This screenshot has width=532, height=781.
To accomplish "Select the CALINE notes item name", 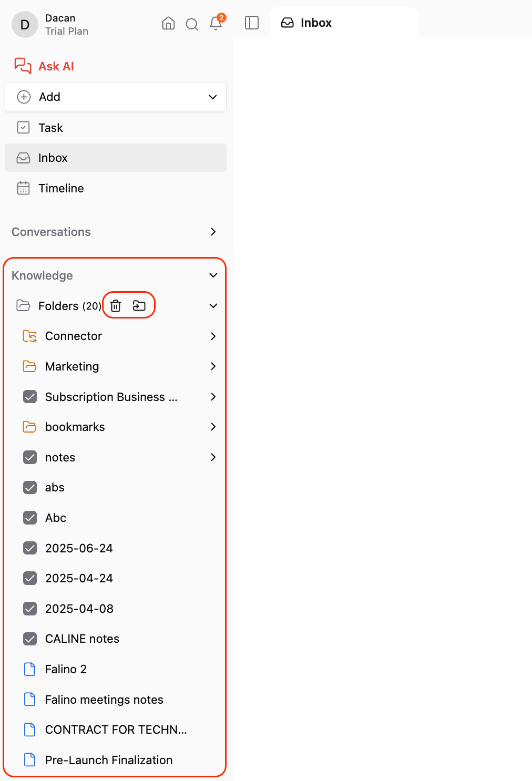I will 82,639.
